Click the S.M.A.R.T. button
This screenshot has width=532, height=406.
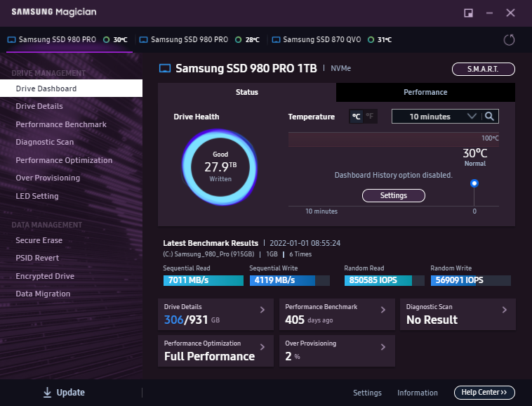point(483,70)
